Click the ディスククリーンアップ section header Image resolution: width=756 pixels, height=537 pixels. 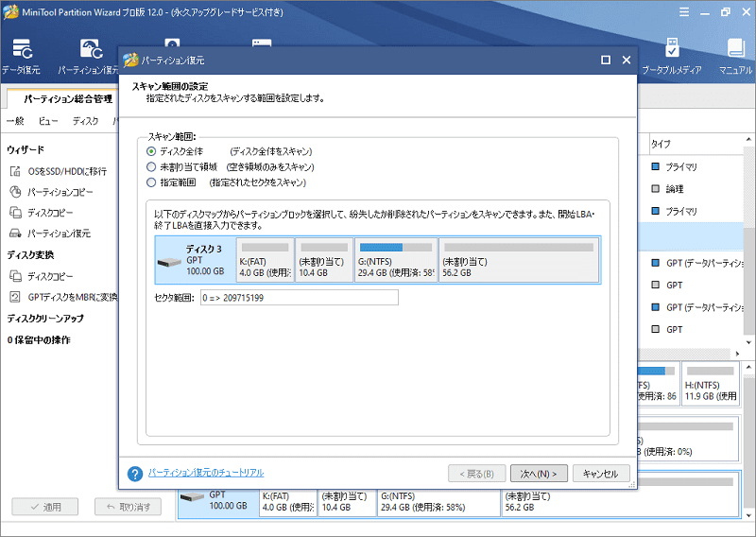(x=45, y=319)
